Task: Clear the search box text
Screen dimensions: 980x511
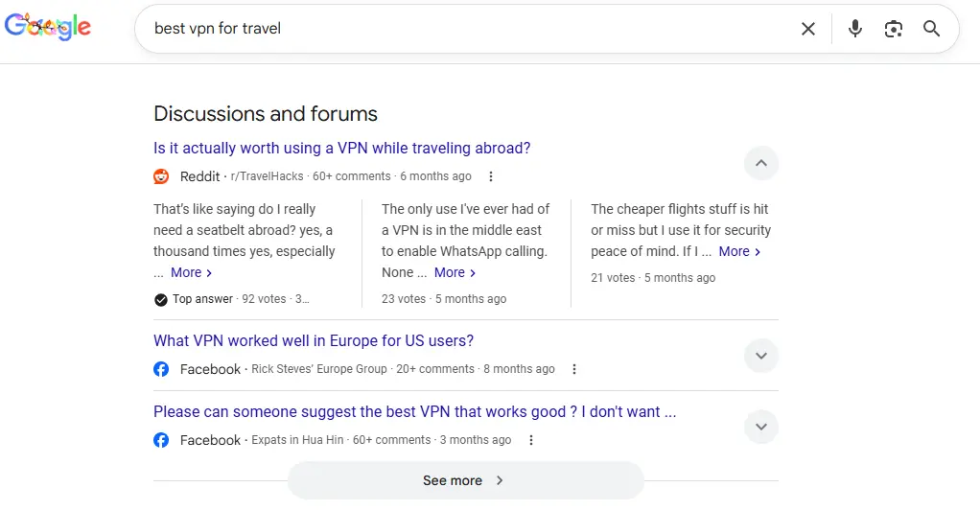Action: pos(808,29)
